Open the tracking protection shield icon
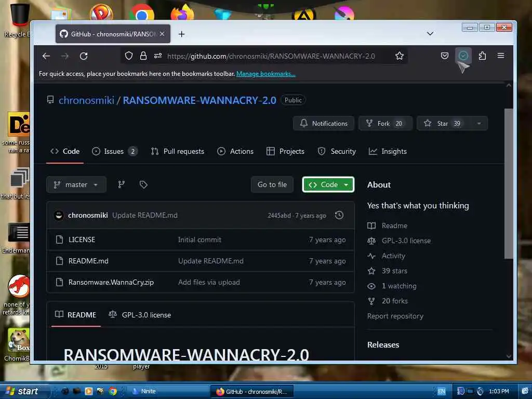 coord(129,56)
